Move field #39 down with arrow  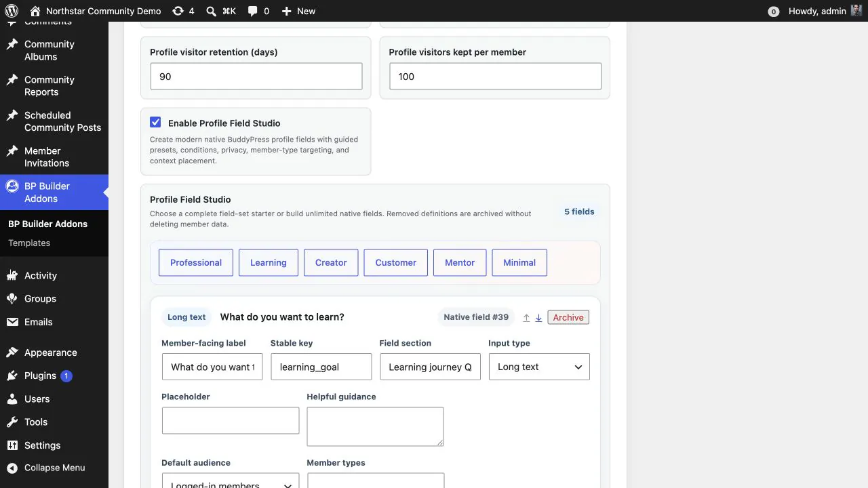pos(538,317)
